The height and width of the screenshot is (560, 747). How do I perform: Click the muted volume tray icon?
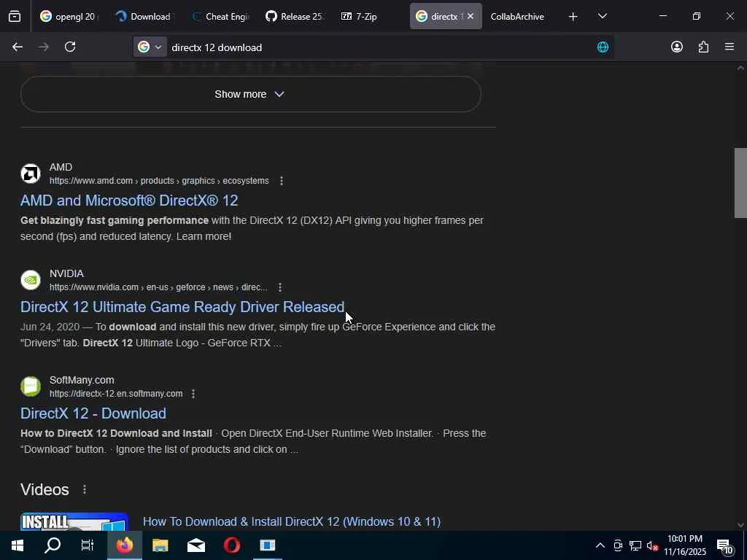click(x=652, y=545)
